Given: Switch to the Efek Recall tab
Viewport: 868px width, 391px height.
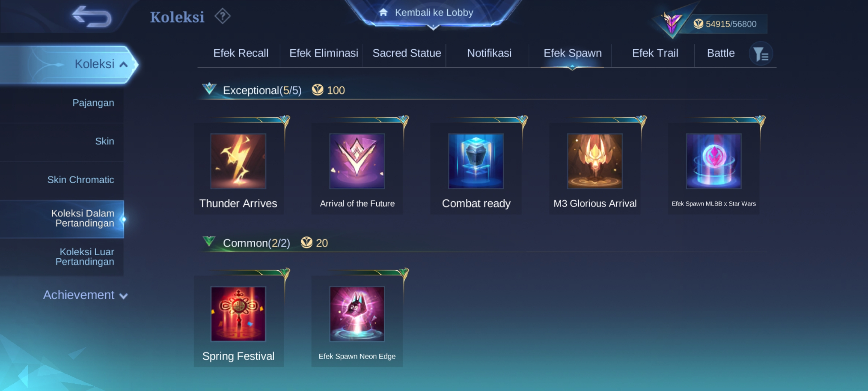Looking at the screenshot, I should [x=241, y=53].
